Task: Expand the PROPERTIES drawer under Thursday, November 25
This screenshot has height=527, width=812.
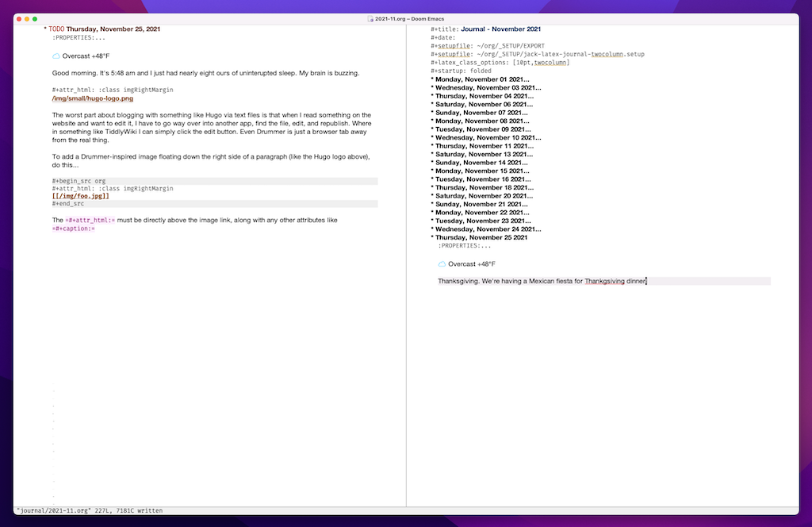Action: (x=464, y=246)
